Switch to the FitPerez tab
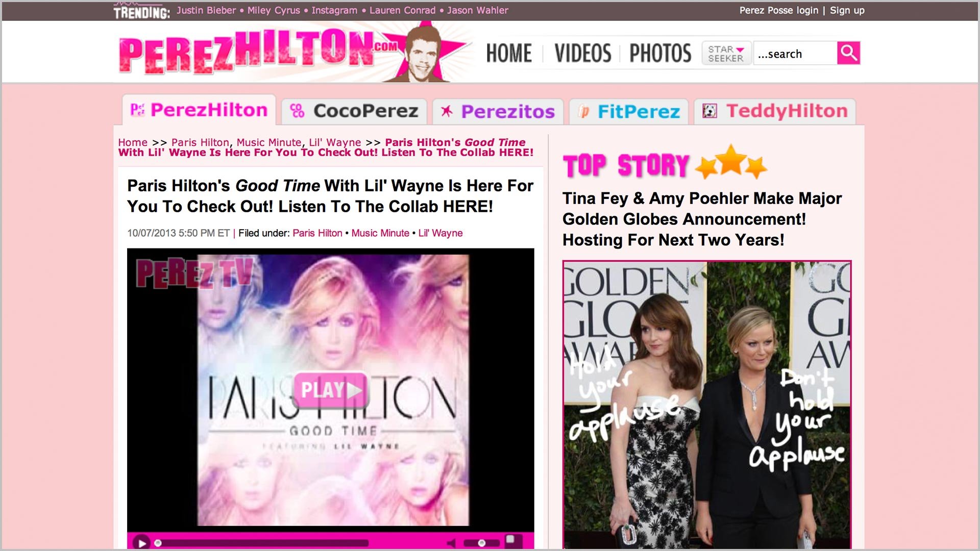 pyautogui.click(x=629, y=112)
